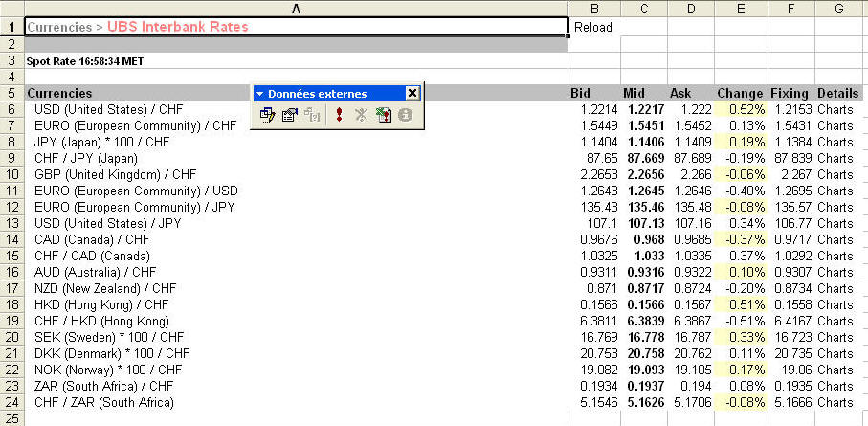
Task: Click the Bid column heading
Action: [x=580, y=94]
